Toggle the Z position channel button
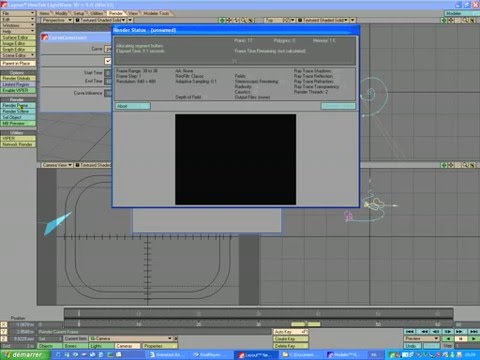Screen dimensions: 480x360 (4, 339)
